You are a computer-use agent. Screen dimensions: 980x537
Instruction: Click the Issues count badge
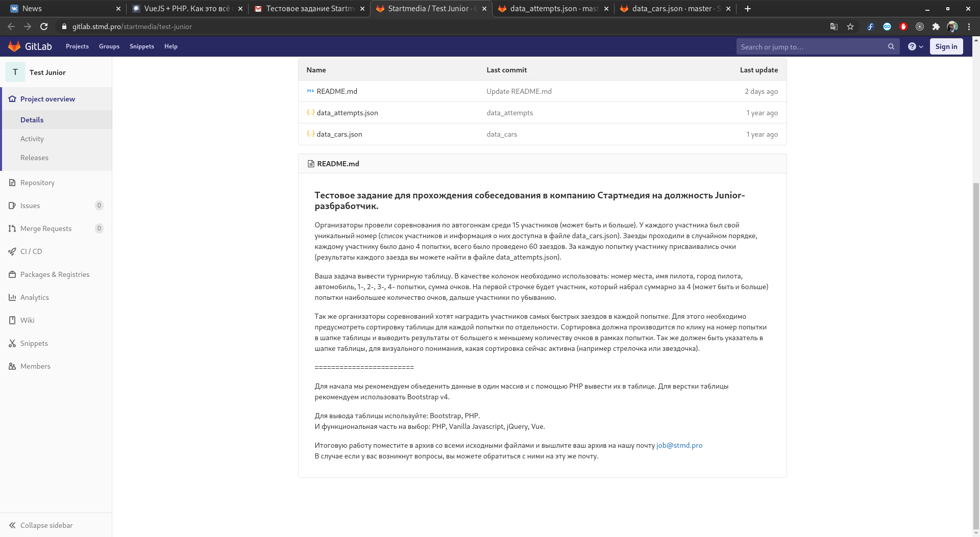[x=99, y=206]
